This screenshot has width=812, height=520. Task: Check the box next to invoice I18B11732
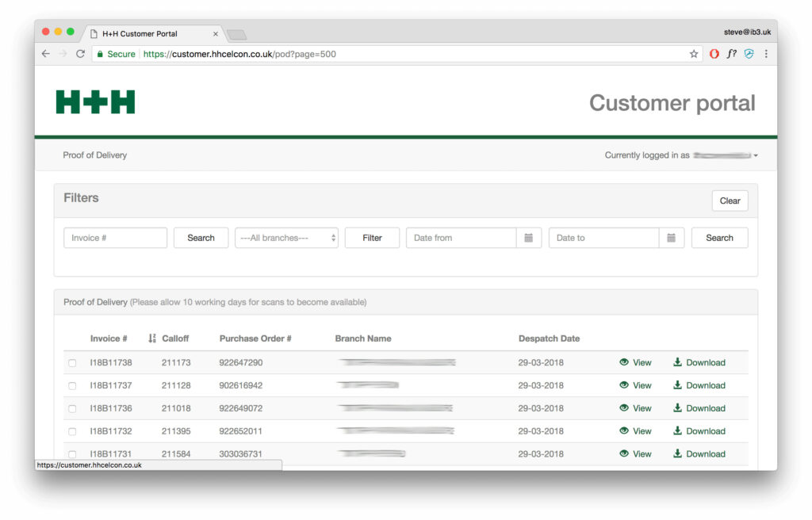72,432
